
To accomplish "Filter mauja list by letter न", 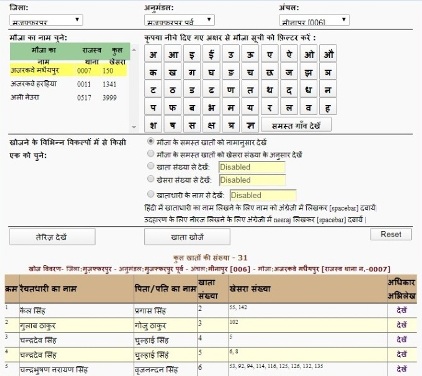I will (x=328, y=89).
